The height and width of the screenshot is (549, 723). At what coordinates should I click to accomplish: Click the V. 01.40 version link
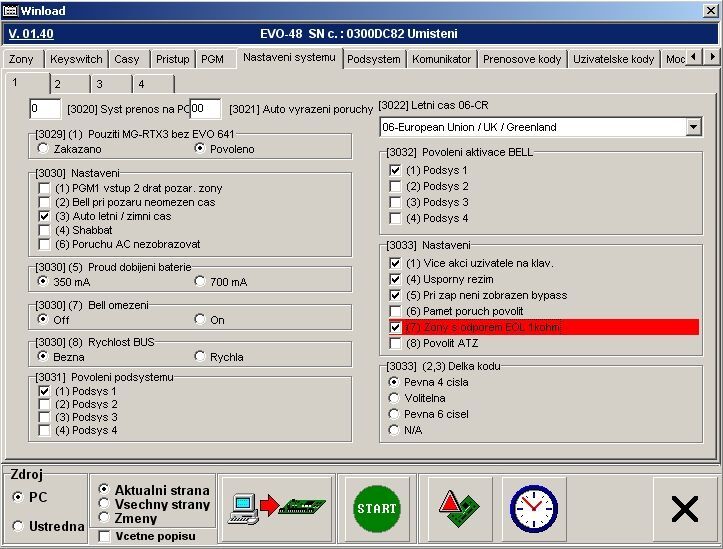30,34
